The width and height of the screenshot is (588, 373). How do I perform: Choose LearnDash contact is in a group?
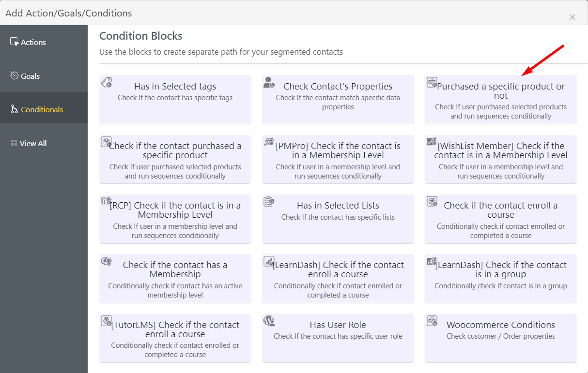click(501, 279)
